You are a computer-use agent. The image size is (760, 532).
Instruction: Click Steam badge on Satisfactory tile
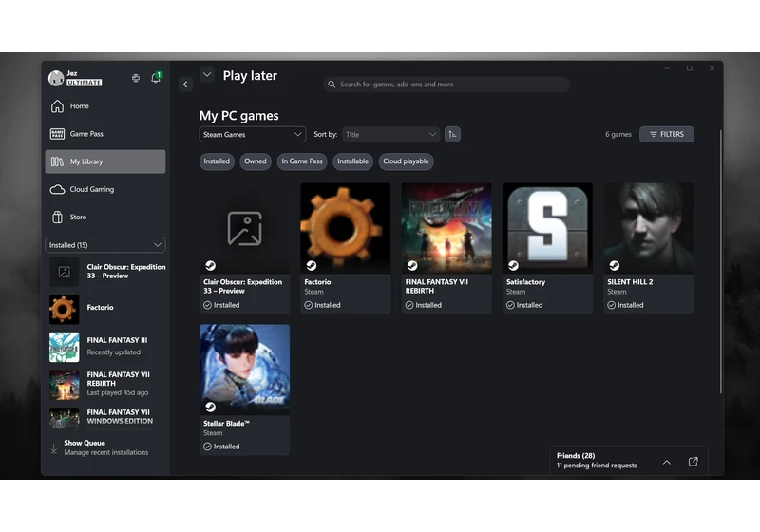click(513, 265)
